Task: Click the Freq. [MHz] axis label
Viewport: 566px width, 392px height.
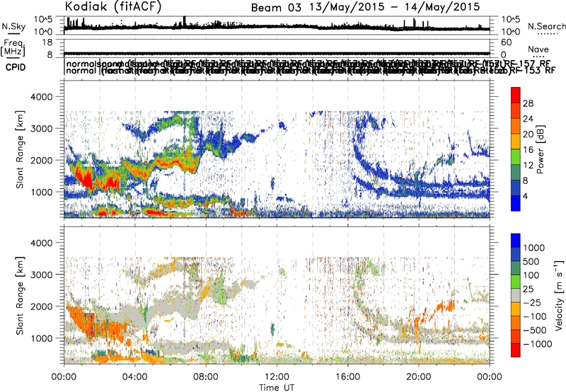Action: 13,47
